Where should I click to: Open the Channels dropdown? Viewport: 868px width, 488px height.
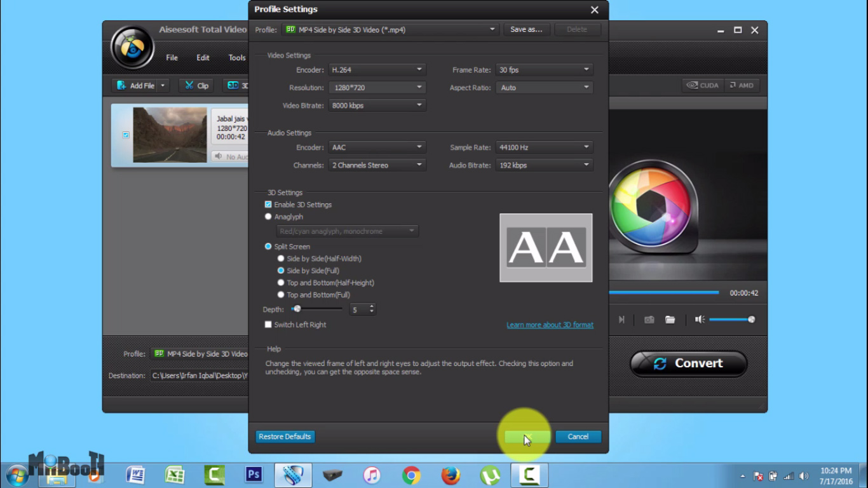coord(377,165)
